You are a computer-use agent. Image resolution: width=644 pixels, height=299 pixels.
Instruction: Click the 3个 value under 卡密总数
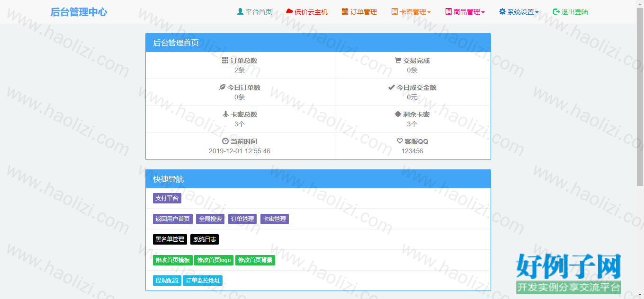[240, 124]
